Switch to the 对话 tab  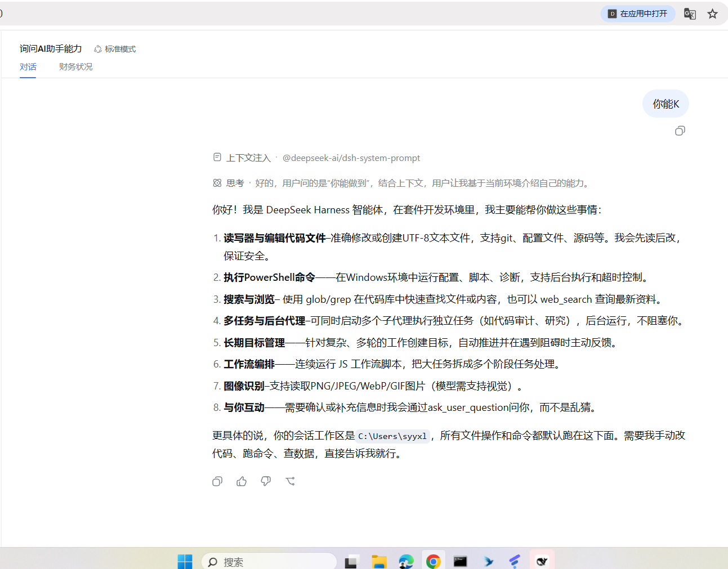[28, 67]
